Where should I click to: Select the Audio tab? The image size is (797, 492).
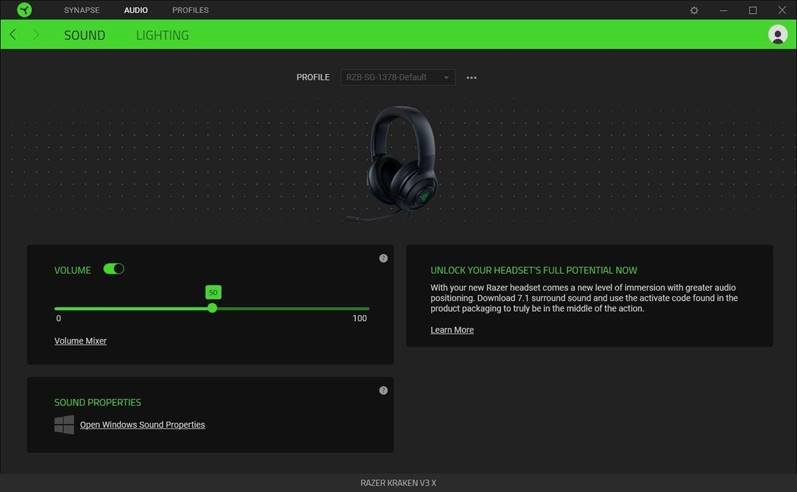(x=136, y=10)
